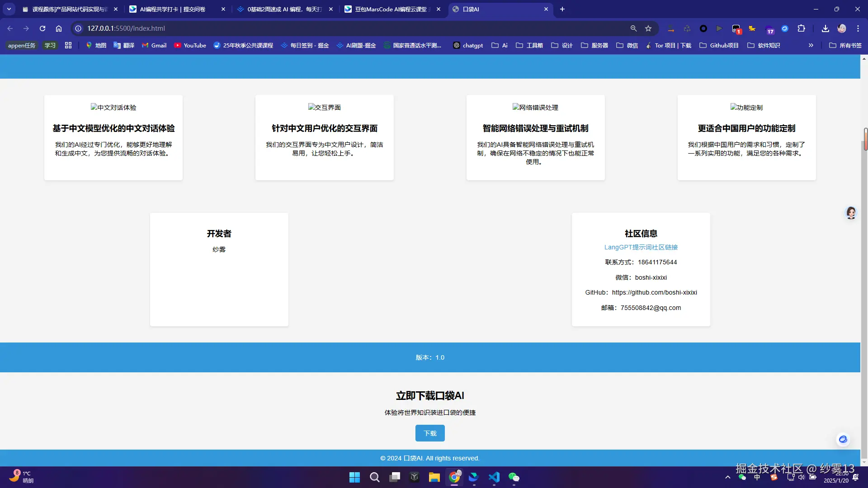Open the 所有书签 bookmarks folder

coord(845,45)
